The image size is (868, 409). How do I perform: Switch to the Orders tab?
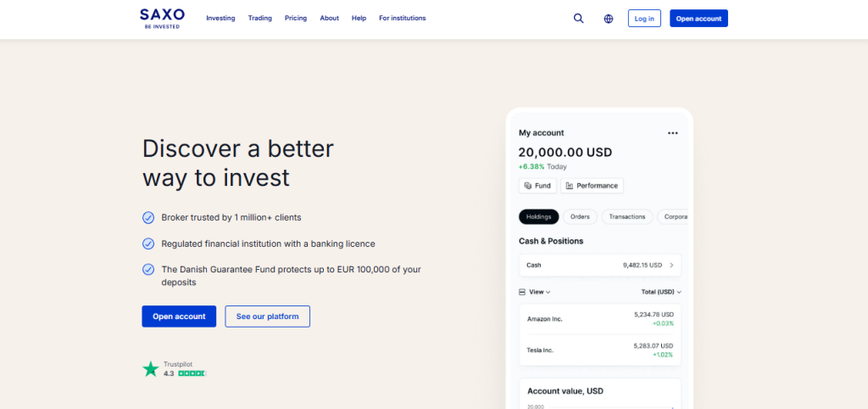coord(580,217)
